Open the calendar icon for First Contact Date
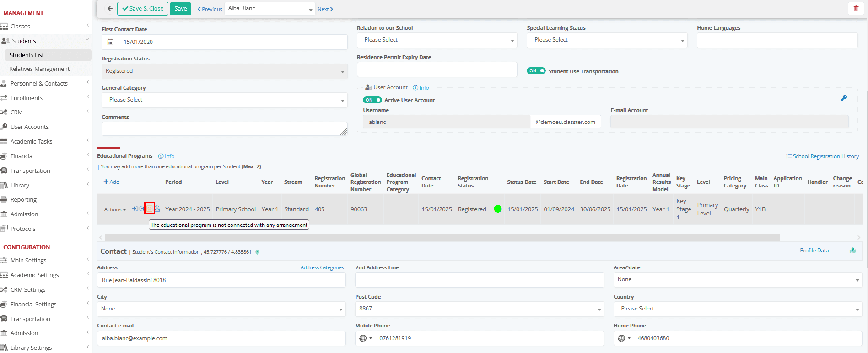Screen dimensions: 868x353 (110, 42)
